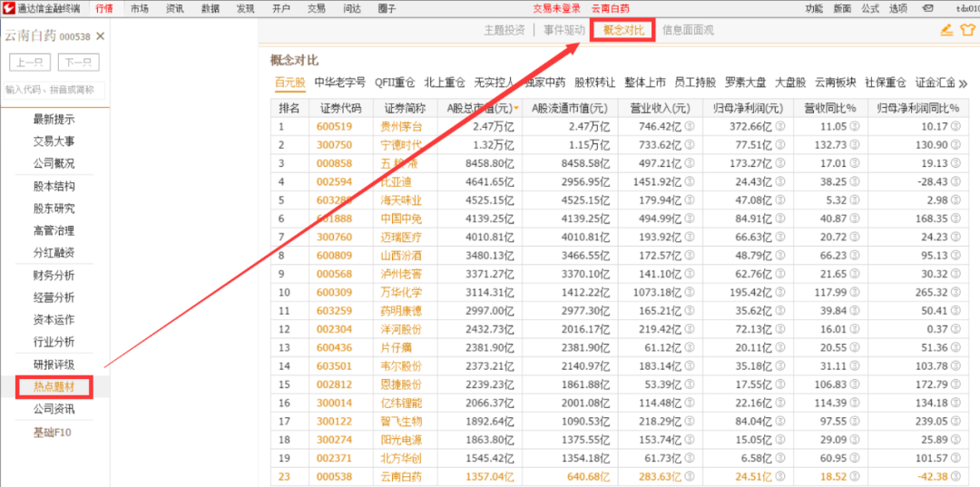The width and height of the screenshot is (980, 487).
Task: Click info icon next to 746.42亿
Action: (690, 127)
